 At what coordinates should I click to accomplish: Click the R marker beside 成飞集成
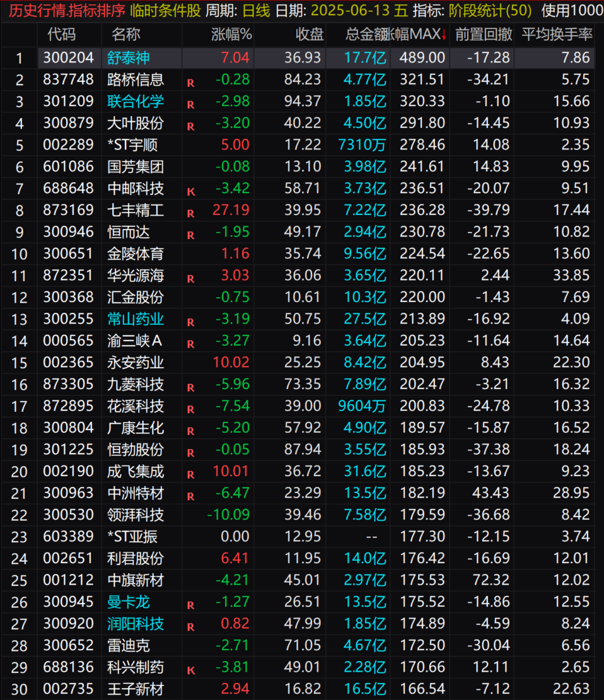coord(190,475)
